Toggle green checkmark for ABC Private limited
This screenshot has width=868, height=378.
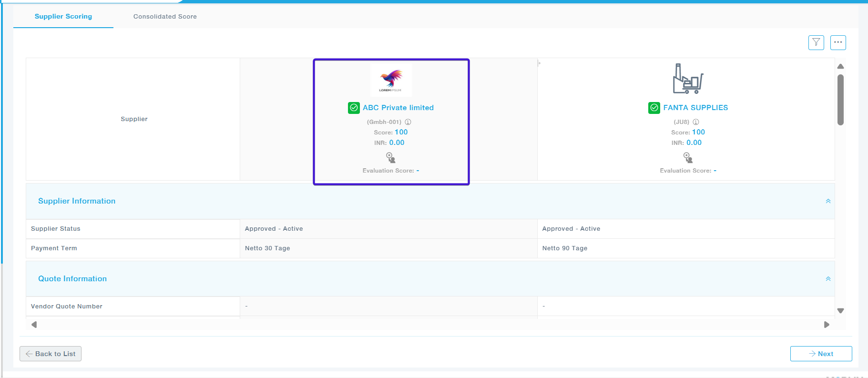point(354,108)
